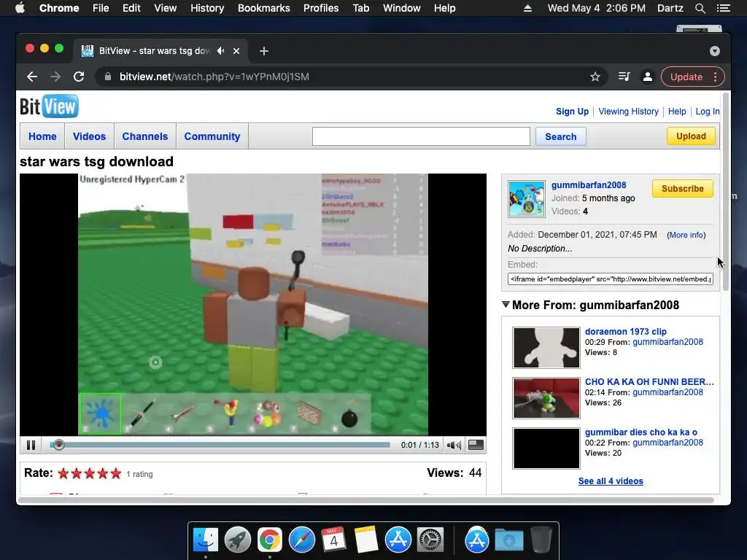747x560 pixels.
Task: Open the Channels tab
Action: [x=145, y=136]
